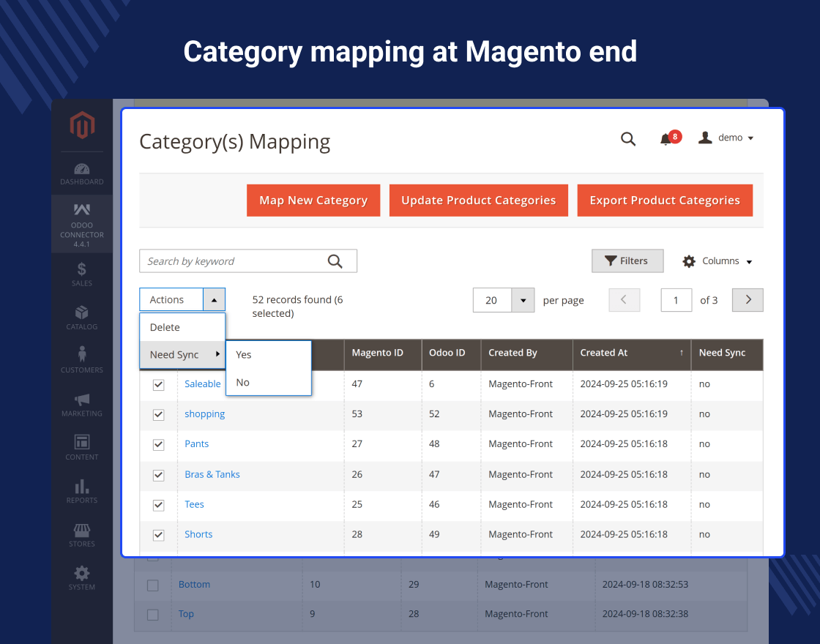Viewport: 820px width, 644px height.
Task: Click '2024-09-25 05:16:19' in Saleable row
Action: click(x=624, y=383)
